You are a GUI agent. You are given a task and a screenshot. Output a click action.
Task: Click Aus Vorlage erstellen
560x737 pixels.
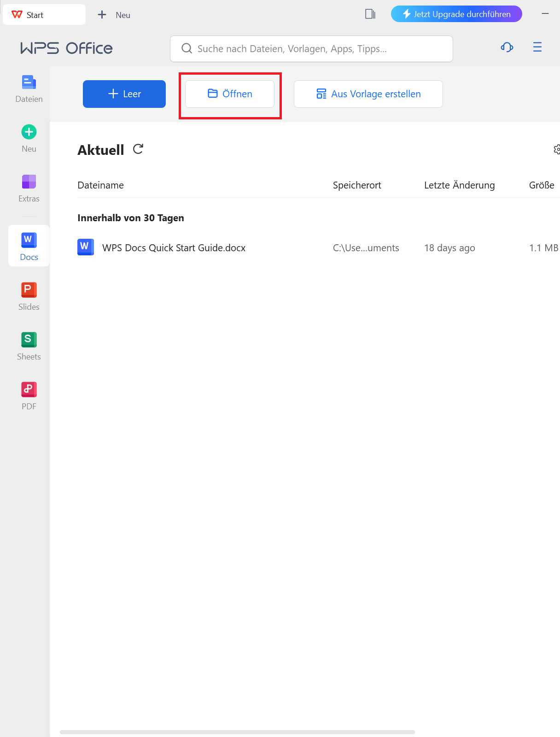(368, 94)
